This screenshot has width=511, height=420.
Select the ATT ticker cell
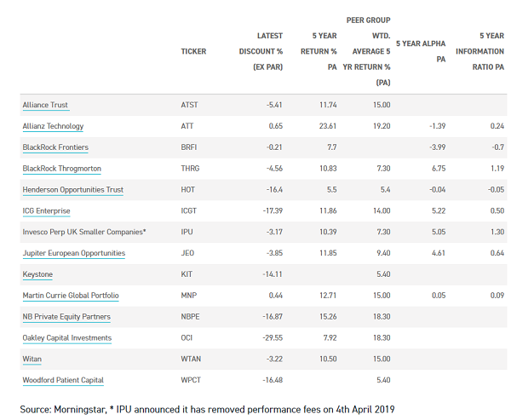click(187, 126)
